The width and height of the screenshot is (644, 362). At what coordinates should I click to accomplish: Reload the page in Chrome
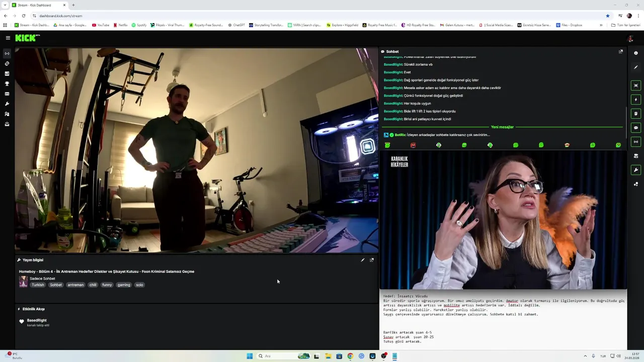coord(23,16)
